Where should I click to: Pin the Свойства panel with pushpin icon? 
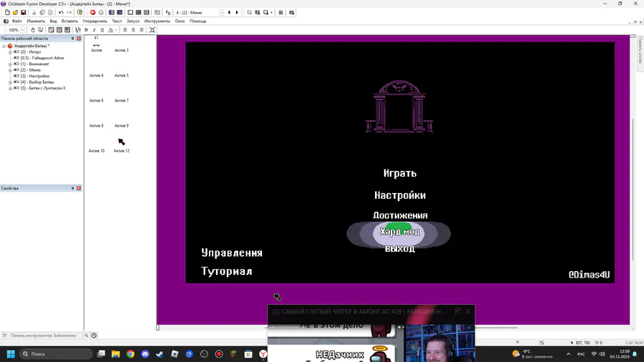pyautogui.click(x=72, y=188)
